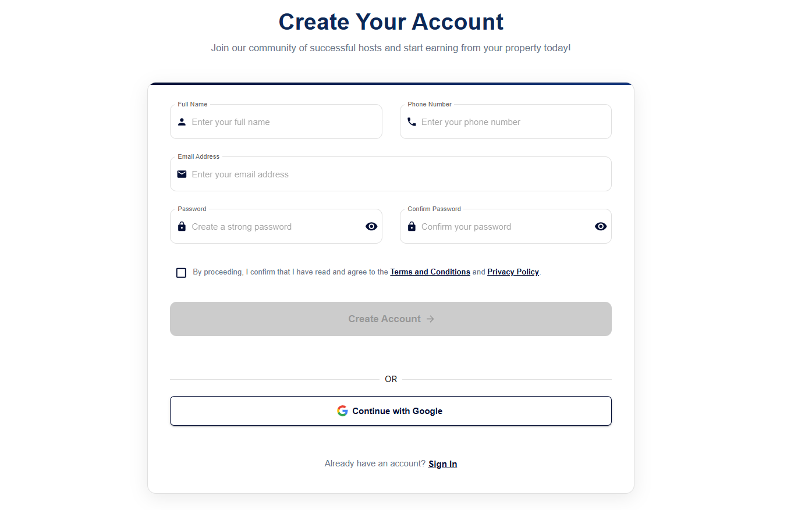Click the phone icon in Phone Number field
Viewport: 812px width, 510px height.
pos(412,122)
